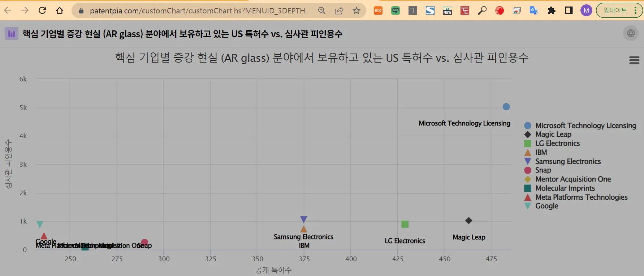This screenshot has width=644, height=276.
Task: Click the 'LG Electronics' data label below the green square
Action: click(x=405, y=241)
